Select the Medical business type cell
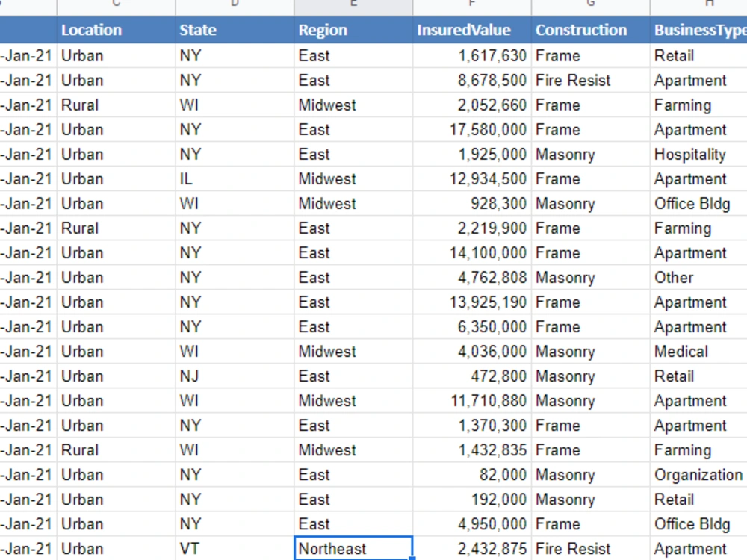The image size is (747, 560). tap(698, 352)
